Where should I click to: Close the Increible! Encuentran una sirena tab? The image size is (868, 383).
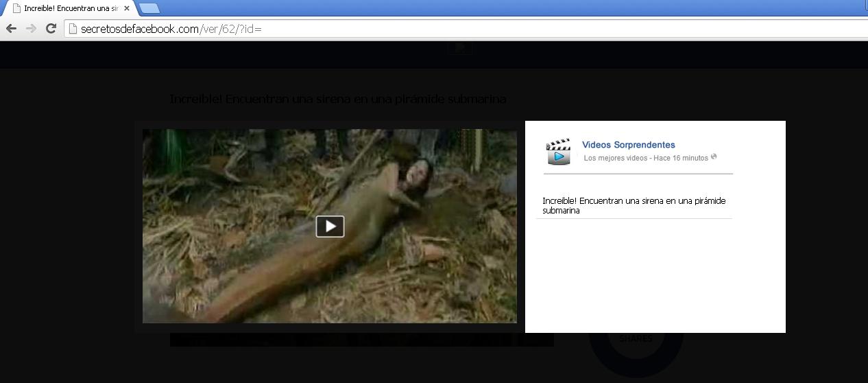pyautogui.click(x=126, y=8)
